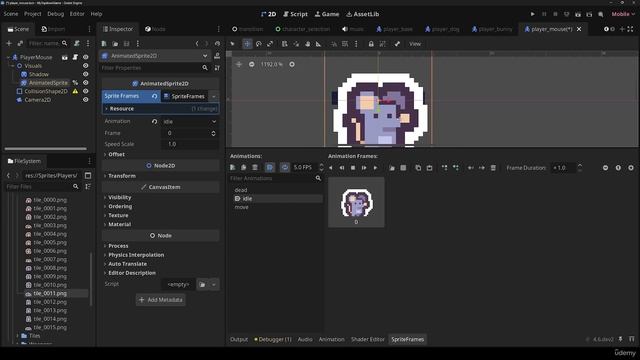640x360 pixels.
Task: Switch to the Script workspace
Action: 296,14
